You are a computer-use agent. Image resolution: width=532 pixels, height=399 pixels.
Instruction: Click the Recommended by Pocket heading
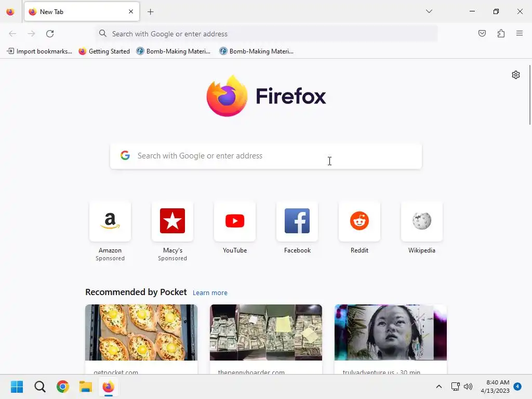[x=136, y=292]
